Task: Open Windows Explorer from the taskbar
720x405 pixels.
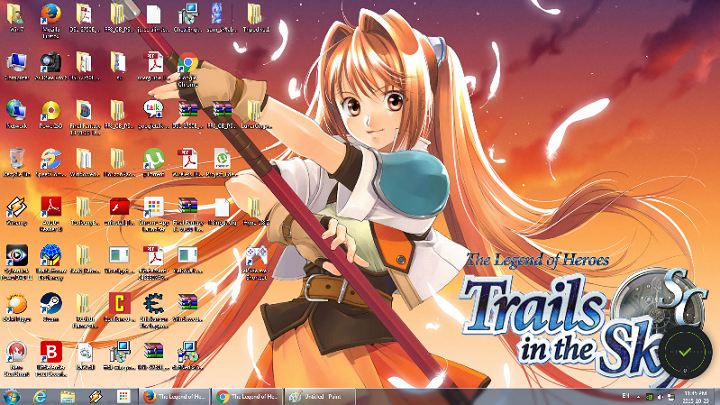Action: click(68, 397)
